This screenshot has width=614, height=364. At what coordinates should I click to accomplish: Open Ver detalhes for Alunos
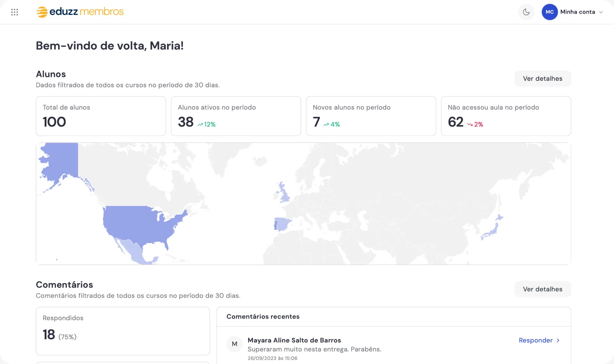(x=543, y=78)
